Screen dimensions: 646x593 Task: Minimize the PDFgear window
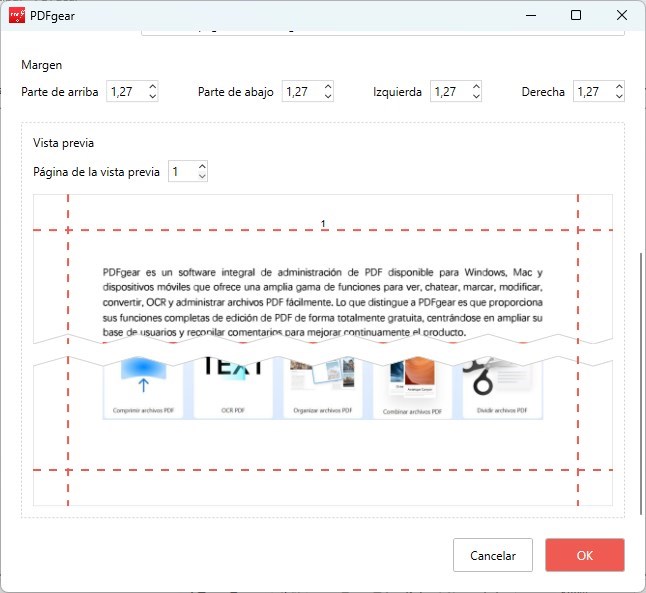pyautogui.click(x=531, y=15)
